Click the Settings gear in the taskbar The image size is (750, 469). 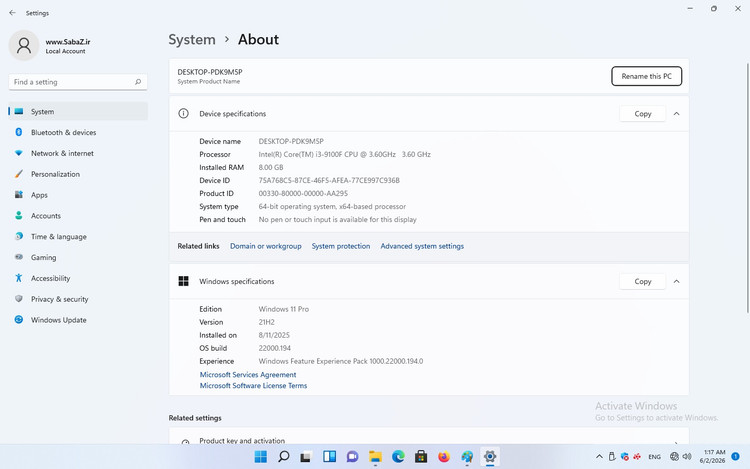click(490, 457)
